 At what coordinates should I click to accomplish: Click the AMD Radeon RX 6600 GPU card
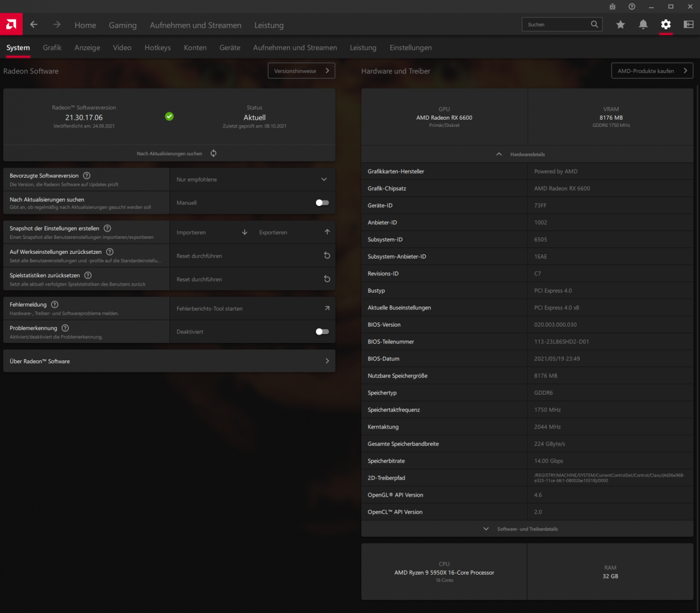tap(444, 117)
